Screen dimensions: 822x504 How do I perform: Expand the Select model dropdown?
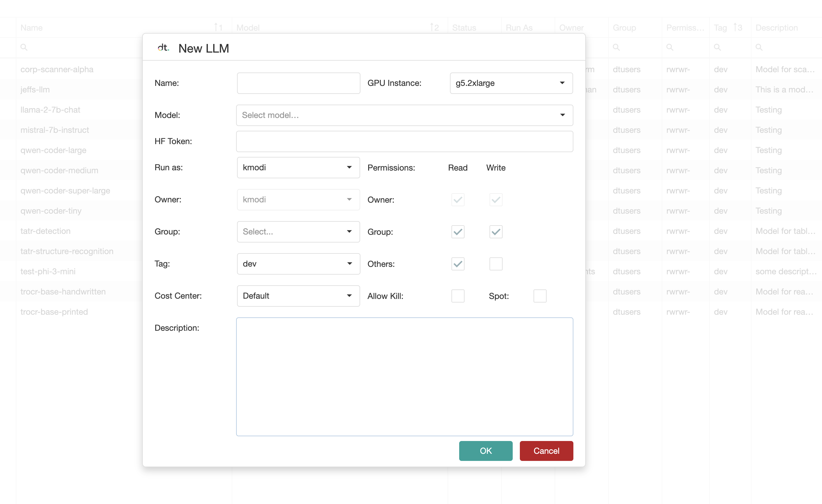tap(404, 115)
